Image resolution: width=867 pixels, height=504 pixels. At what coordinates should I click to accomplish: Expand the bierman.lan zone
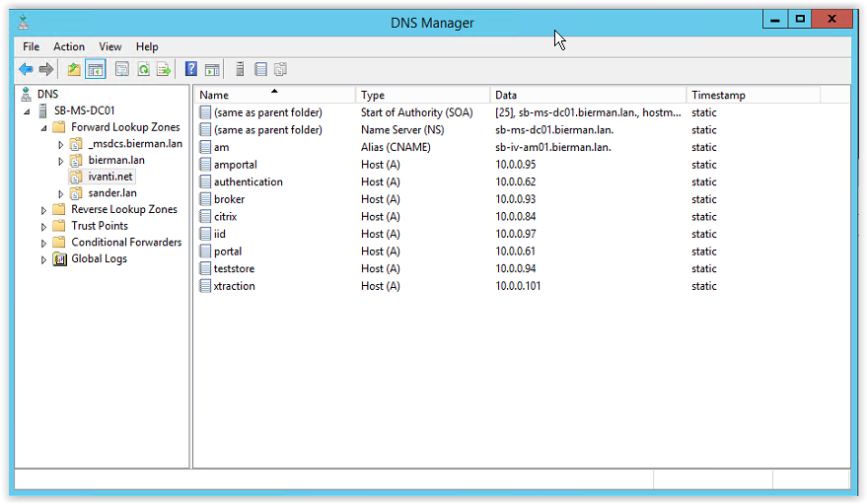coord(61,162)
